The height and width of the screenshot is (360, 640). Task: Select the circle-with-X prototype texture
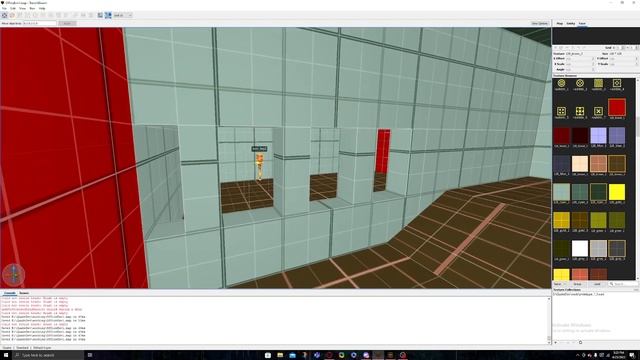(580, 83)
